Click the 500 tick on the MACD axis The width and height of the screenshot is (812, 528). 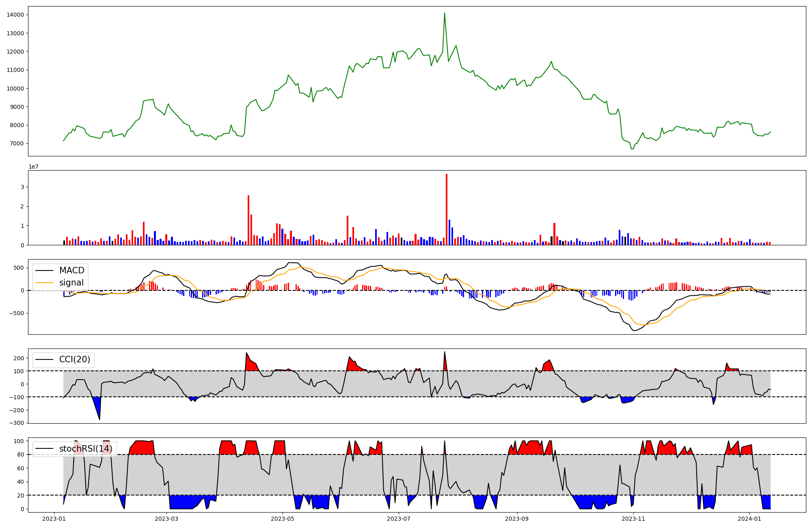[x=19, y=268]
